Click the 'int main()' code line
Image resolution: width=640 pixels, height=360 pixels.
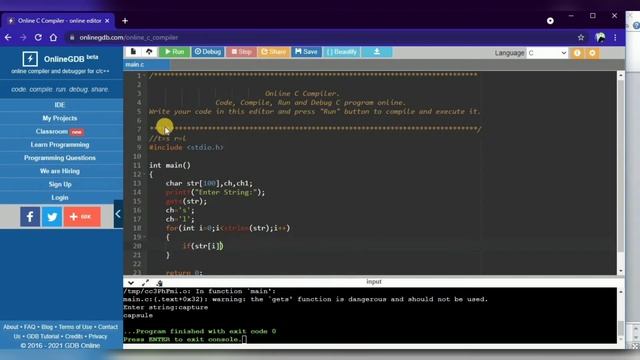[x=170, y=165]
